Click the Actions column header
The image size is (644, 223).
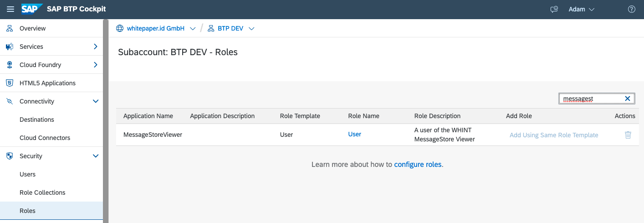[625, 116]
